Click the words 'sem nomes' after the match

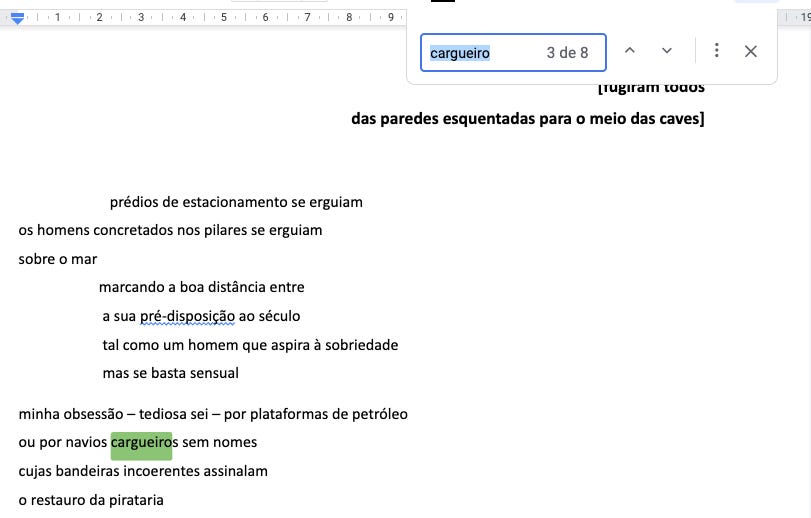coord(220,443)
